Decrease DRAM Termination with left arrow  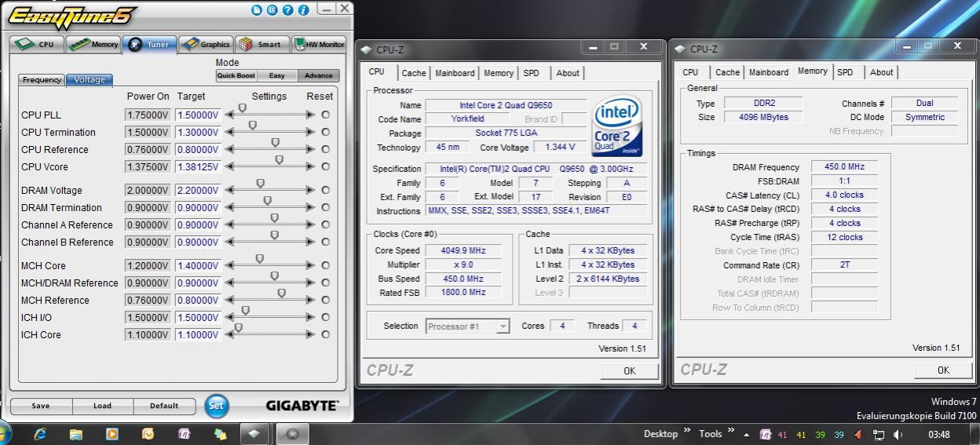(x=229, y=207)
